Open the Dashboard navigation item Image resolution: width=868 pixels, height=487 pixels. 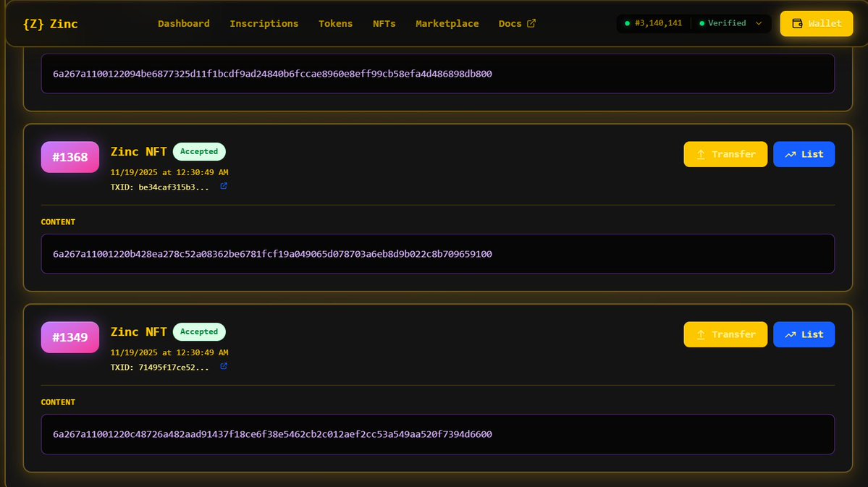pyautogui.click(x=183, y=23)
